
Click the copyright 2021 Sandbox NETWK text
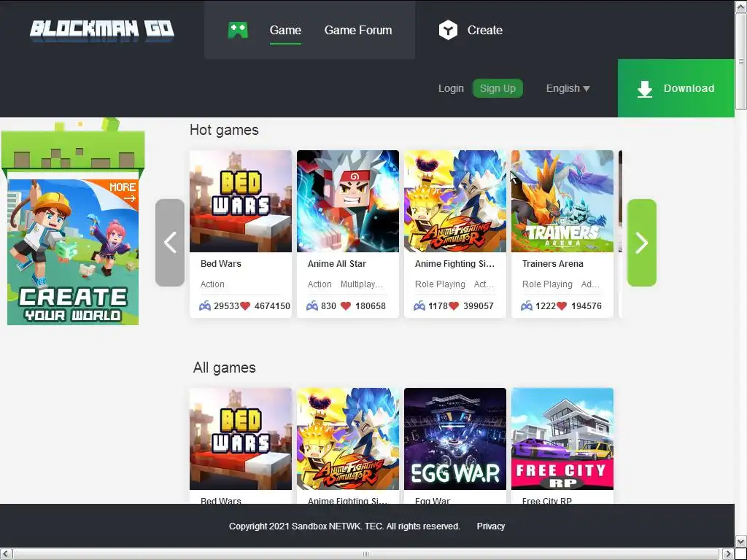point(344,526)
